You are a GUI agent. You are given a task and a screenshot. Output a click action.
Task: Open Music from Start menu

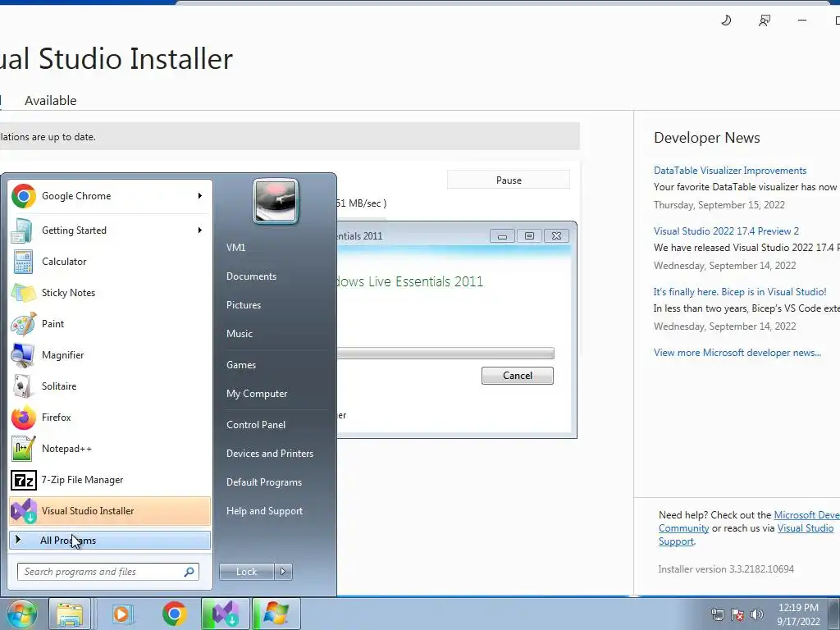(x=239, y=334)
